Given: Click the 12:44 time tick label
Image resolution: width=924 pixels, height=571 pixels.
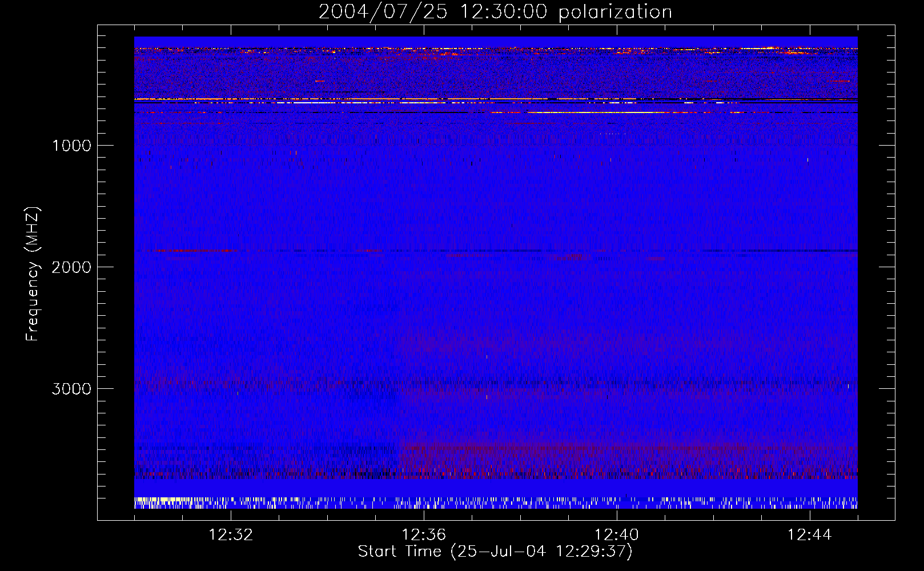Looking at the screenshot, I should pyautogui.click(x=810, y=535).
